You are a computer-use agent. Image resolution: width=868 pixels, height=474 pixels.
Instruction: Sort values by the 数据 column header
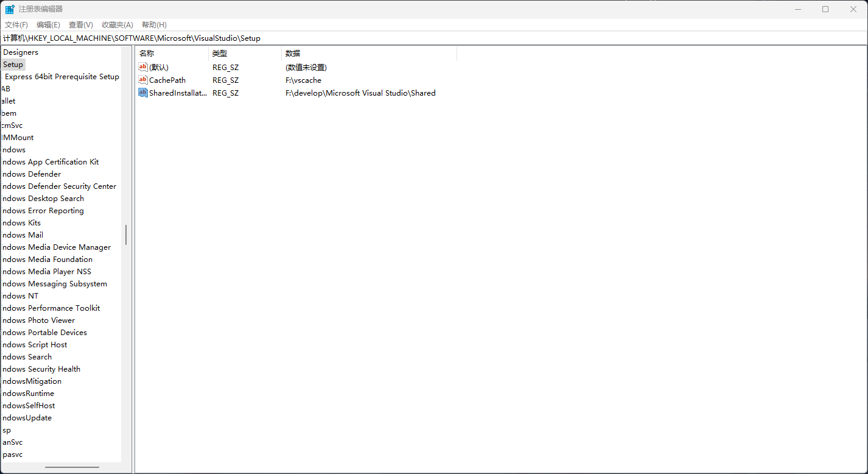point(369,54)
